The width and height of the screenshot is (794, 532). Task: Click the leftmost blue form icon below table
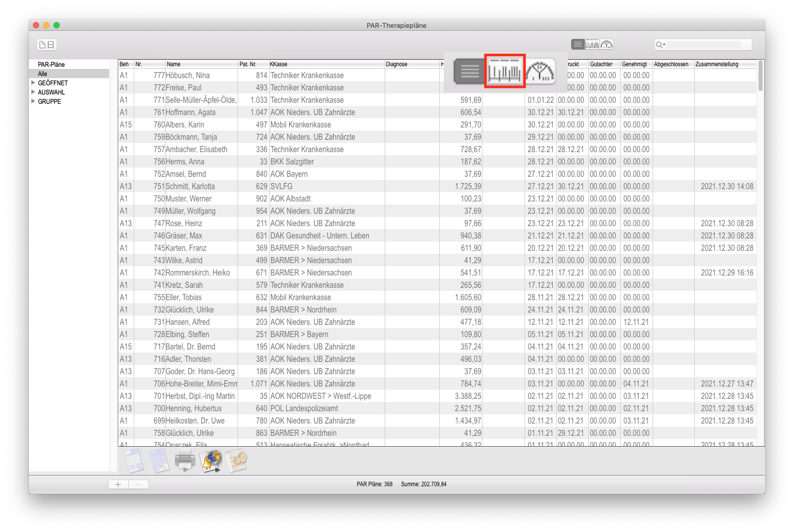click(x=134, y=460)
